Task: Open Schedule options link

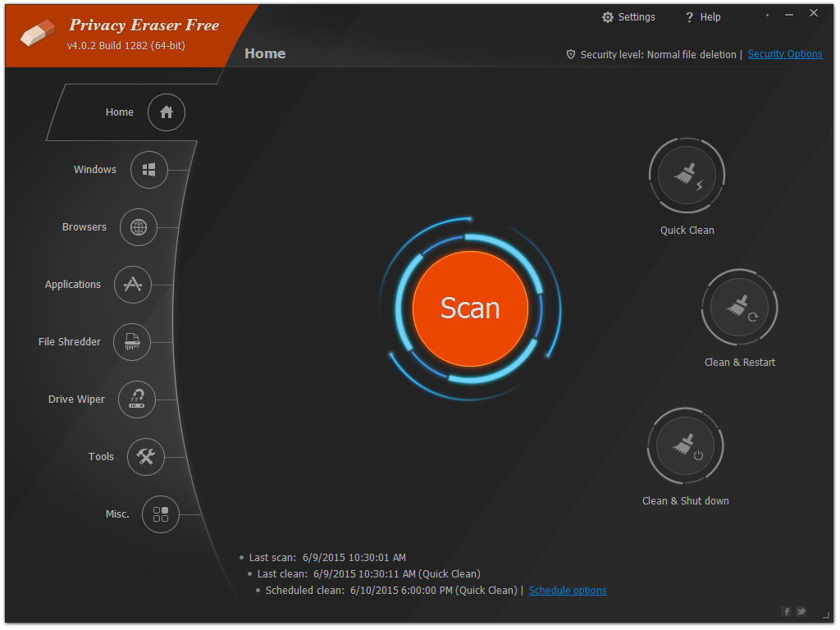Action: (x=567, y=590)
